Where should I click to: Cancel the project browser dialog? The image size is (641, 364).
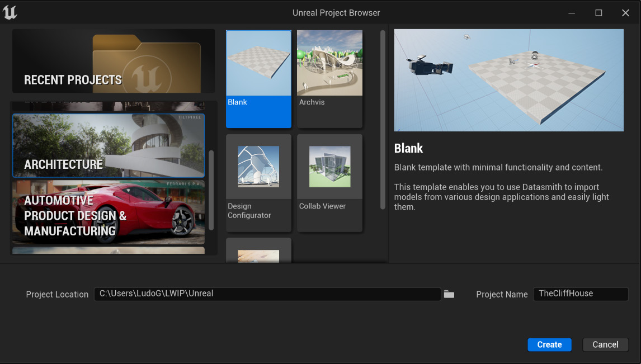tap(605, 345)
